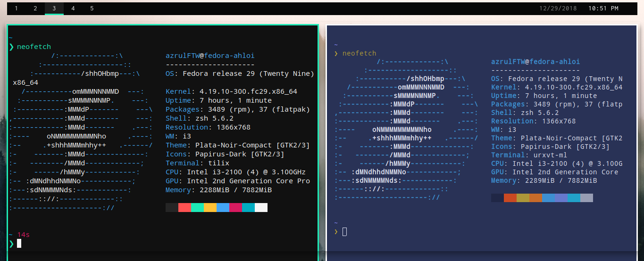Screen dimensions: 644x261
Task: Click the dark gray swatch in tilix terminal
Action: point(172,208)
